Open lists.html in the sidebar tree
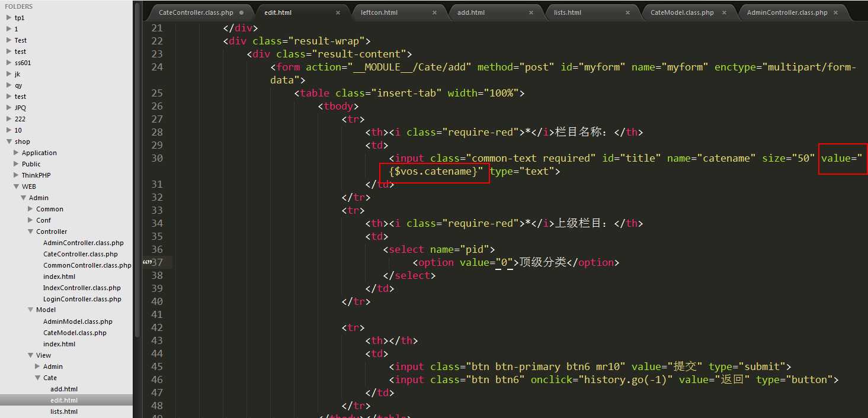Screen dimensions: 868x418 click(64, 411)
